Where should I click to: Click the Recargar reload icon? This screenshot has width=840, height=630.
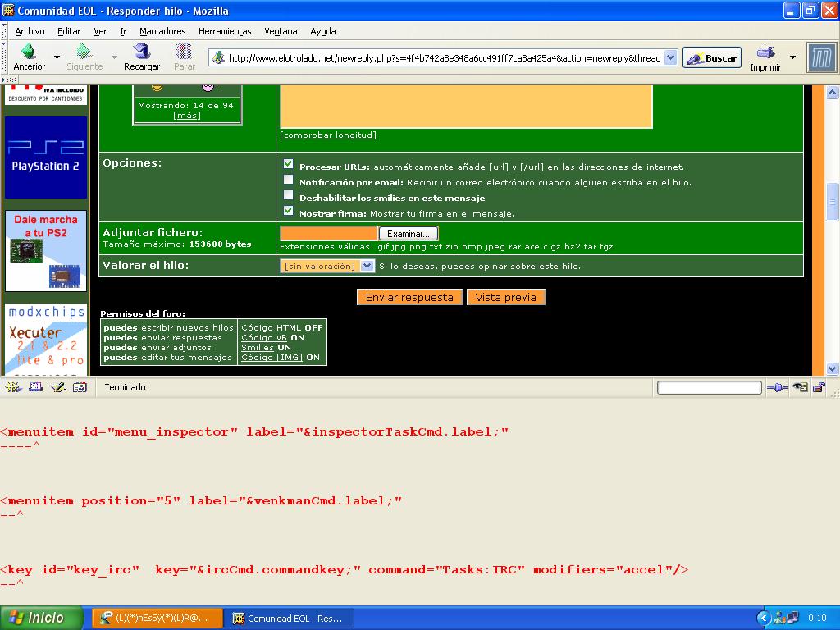point(142,54)
